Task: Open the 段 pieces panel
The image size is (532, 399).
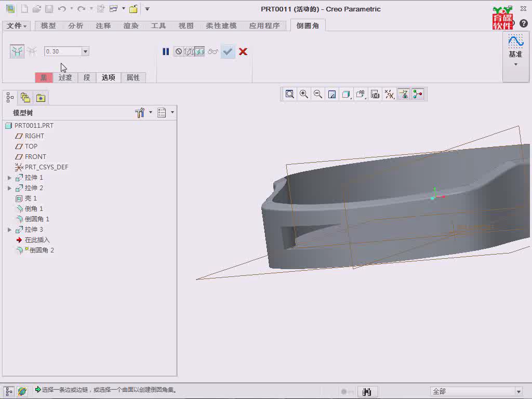Action: click(x=87, y=77)
